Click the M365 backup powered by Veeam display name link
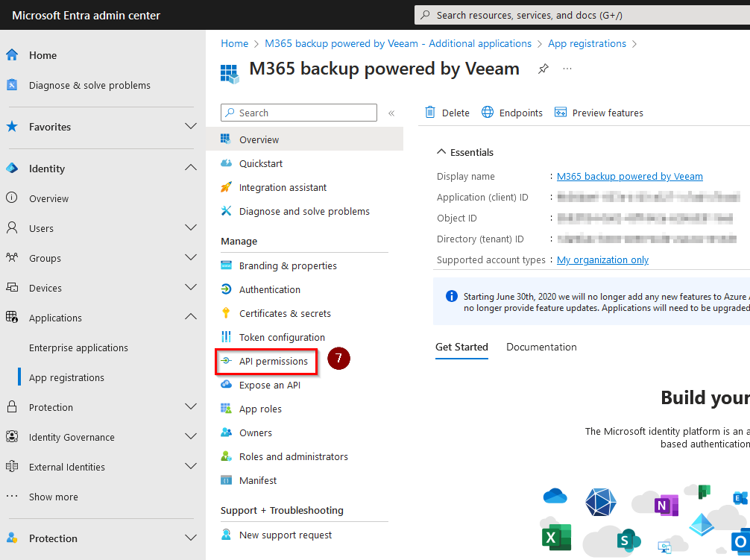Image resolution: width=750 pixels, height=560 pixels. tap(629, 177)
